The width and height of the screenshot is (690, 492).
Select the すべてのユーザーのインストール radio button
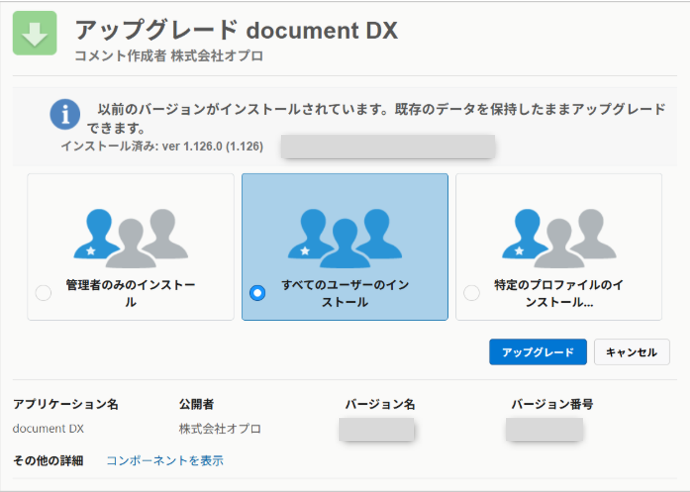[x=257, y=293]
